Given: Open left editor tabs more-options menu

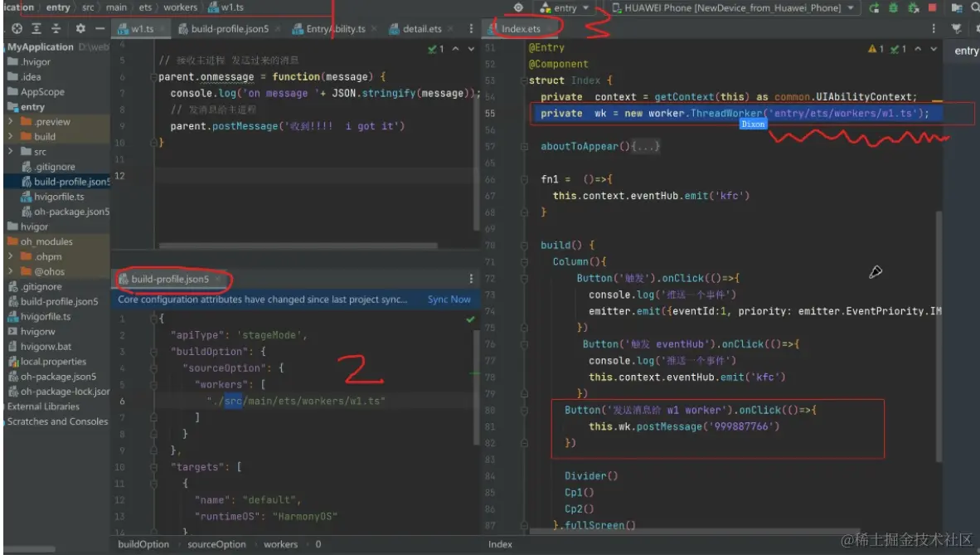Looking at the screenshot, I should (471, 29).
